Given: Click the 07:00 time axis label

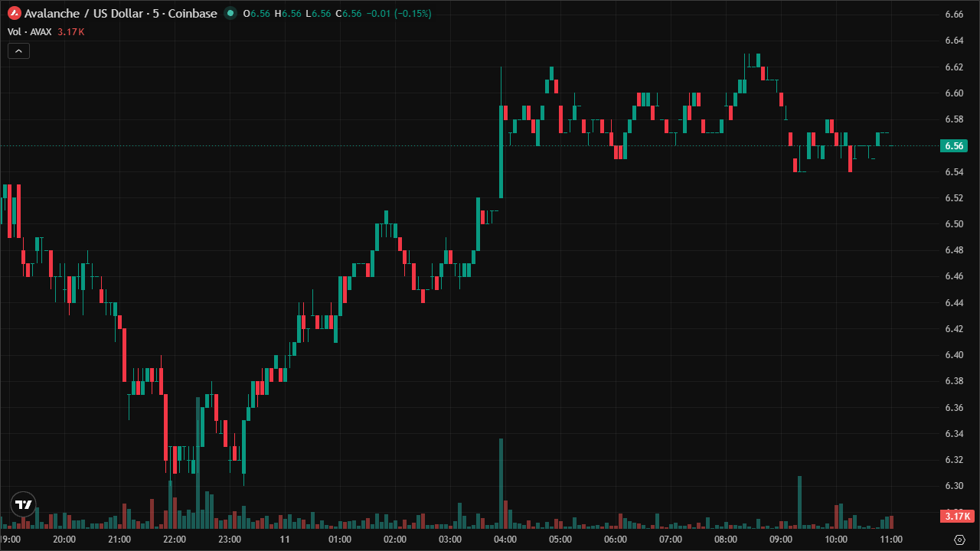Looking at the screenshot, I should coord(671,540).
